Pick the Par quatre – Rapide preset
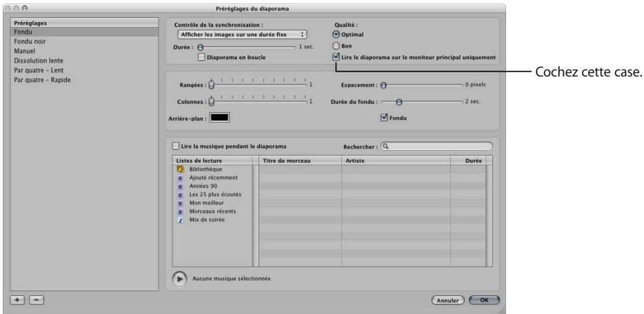The height and width of the screenshot is (314, 644). pos(84,80)
